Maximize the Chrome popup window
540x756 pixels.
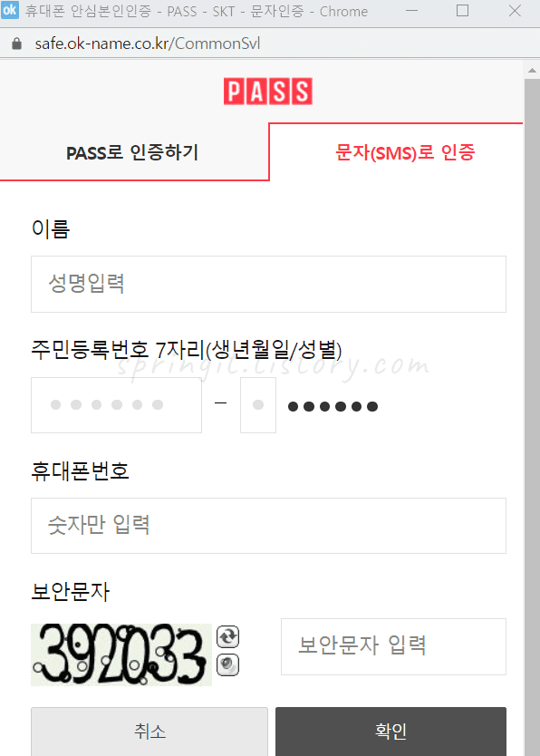[462, 11]
